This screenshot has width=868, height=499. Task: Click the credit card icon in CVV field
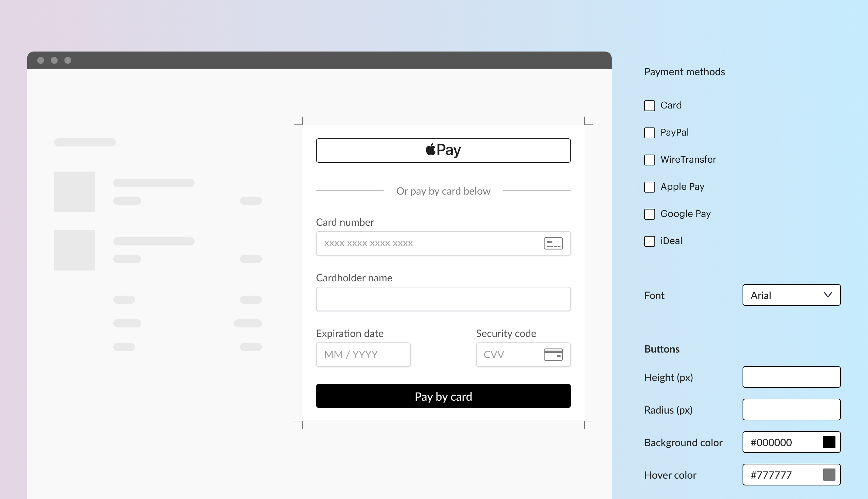553,354
